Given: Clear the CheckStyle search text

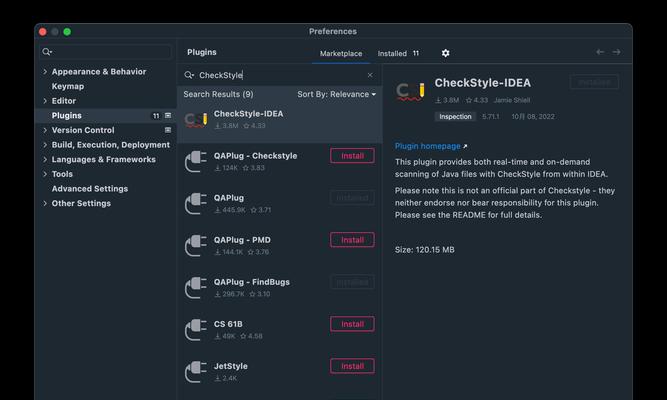Looking at the screenshot, I should click(x=370, y=75).
